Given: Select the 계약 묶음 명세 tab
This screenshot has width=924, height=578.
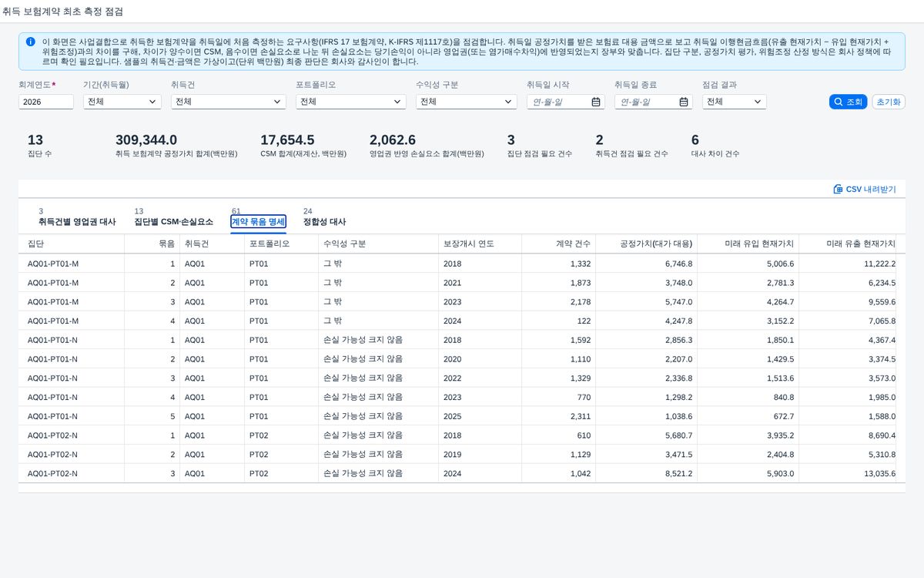Looking at the screenshot, I should [x=259, y=221].
